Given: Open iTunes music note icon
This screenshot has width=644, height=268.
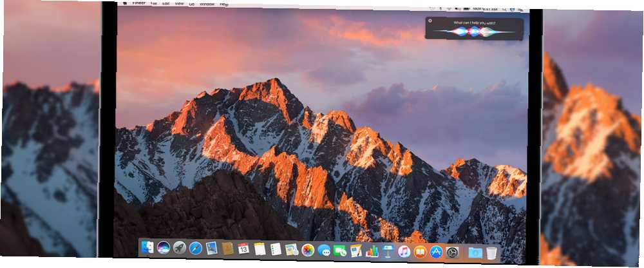Looking at the screenshot, I should [404, 251].
